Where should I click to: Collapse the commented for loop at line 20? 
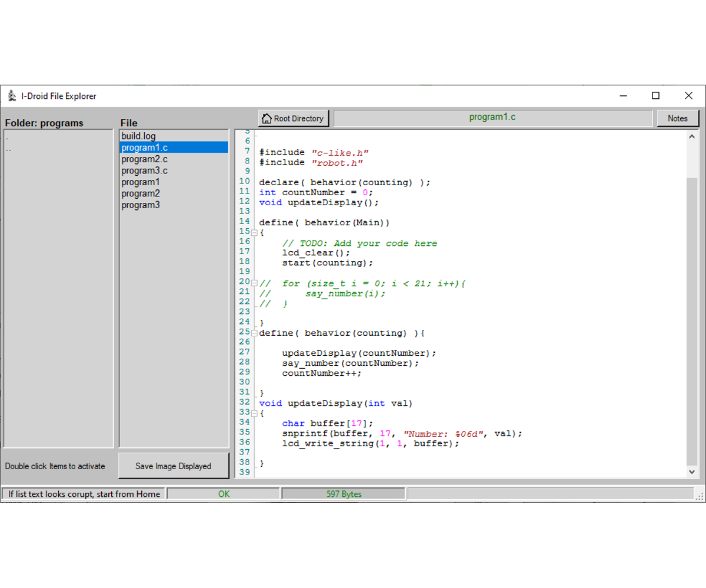253,282
